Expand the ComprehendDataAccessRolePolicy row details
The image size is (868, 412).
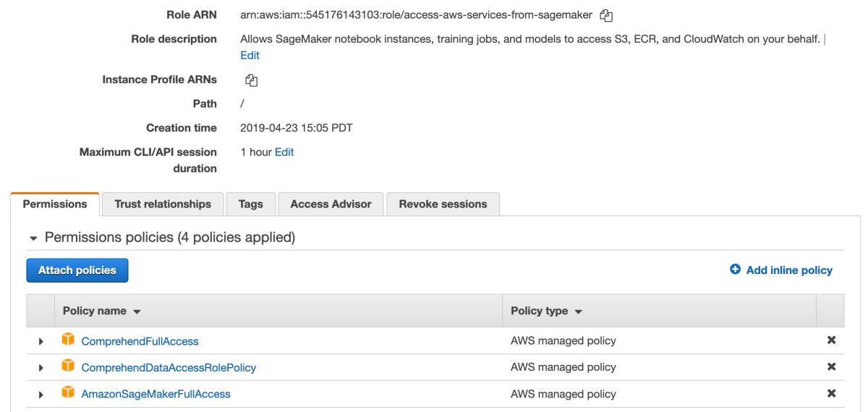[41, 368]
